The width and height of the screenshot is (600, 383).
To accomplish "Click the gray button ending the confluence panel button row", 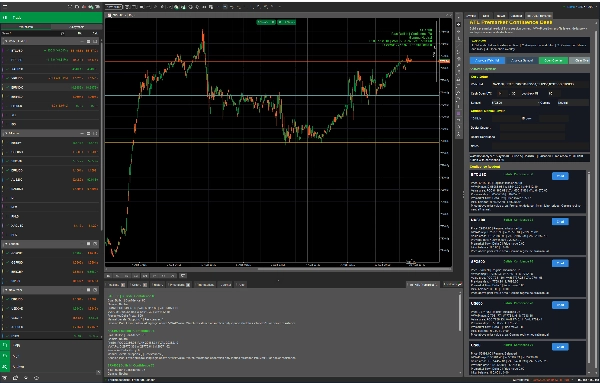I will pyautogui.click(x=580, y=60).
